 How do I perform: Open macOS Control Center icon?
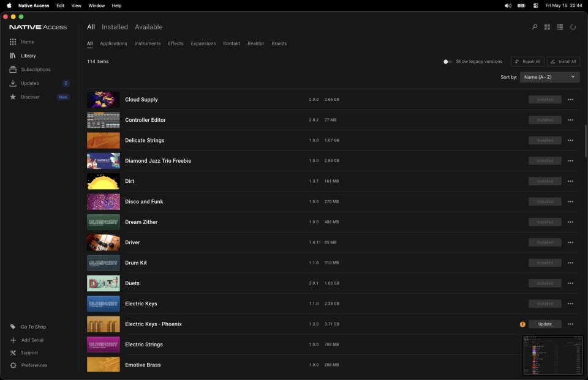[x=535, y=6]
